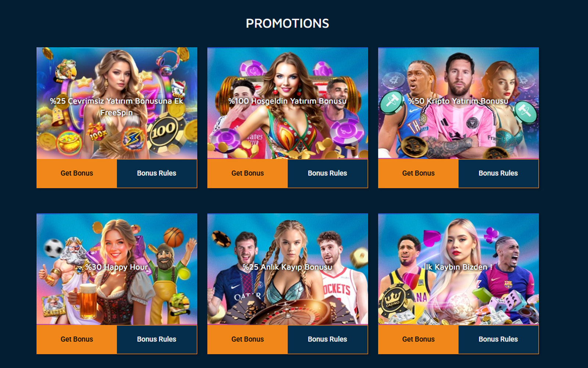Open Bonus Rules for %50 Kripto bonus
This screenshot has width=588, height=368.
[498, 173]
